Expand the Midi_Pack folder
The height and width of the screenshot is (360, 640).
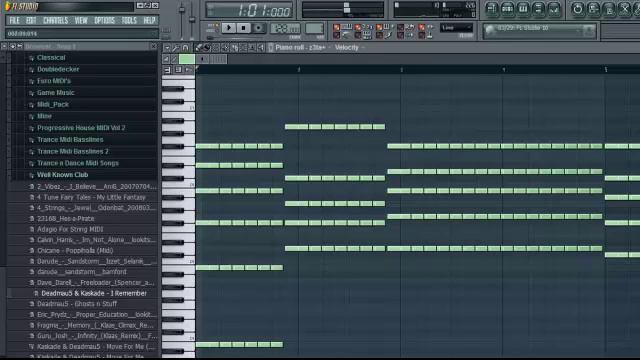tap(52, 104)
